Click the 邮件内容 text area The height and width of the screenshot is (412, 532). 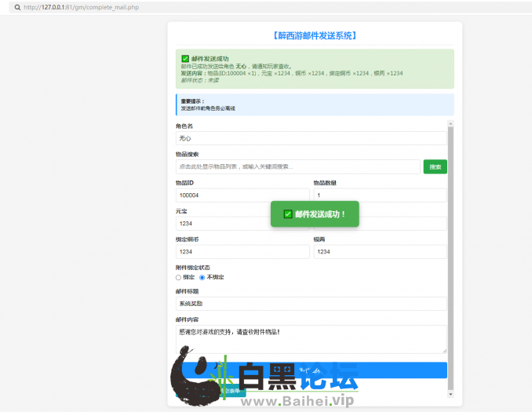311,339
